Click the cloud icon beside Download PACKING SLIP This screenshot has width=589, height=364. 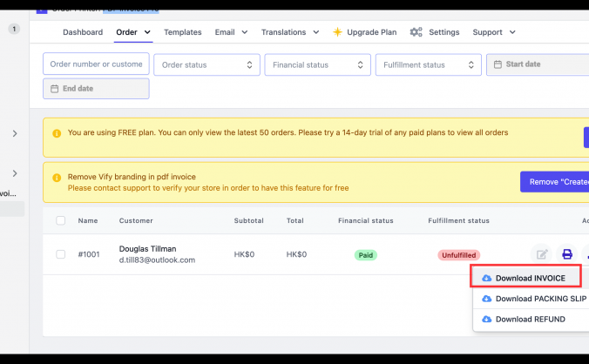point(486,299)
